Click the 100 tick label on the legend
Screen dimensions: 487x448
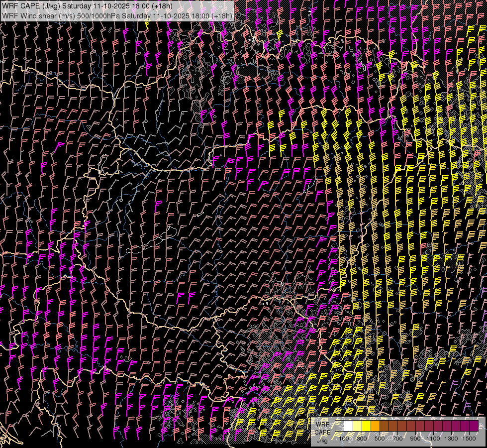tap(344, 438)
